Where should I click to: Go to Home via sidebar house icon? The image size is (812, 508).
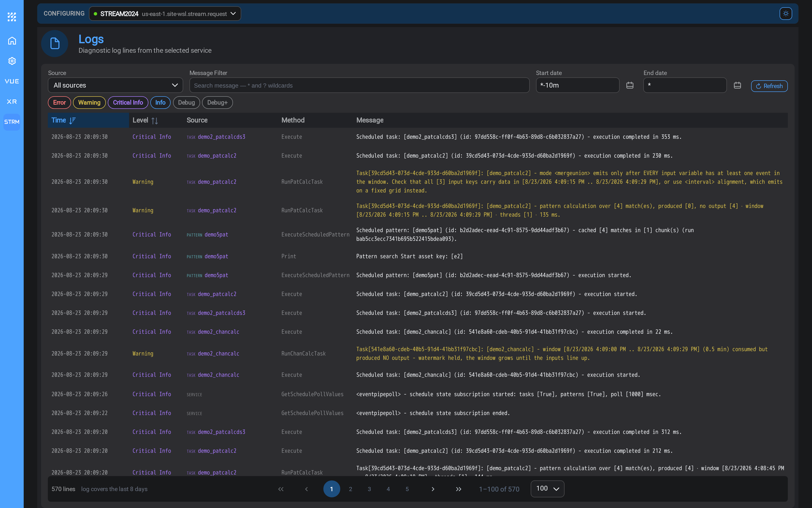12,41
